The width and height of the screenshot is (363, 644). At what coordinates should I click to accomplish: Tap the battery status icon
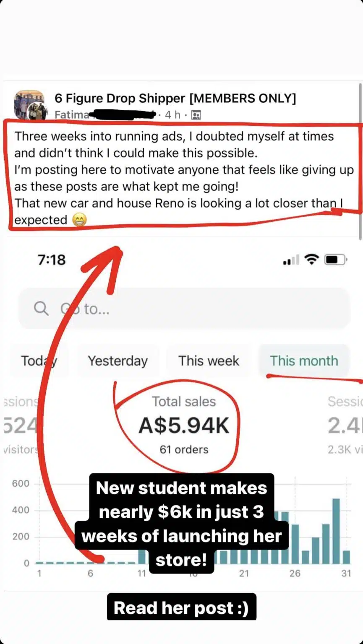[x=335, y=260]
